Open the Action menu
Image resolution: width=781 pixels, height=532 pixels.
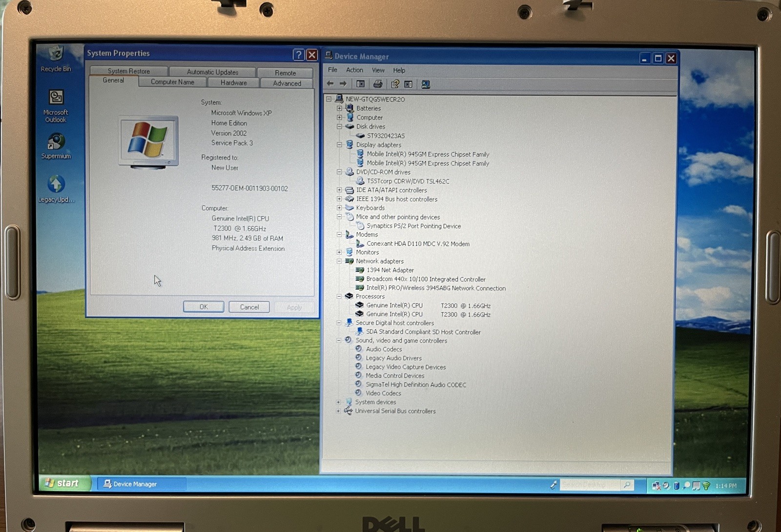tap(354, 70)
